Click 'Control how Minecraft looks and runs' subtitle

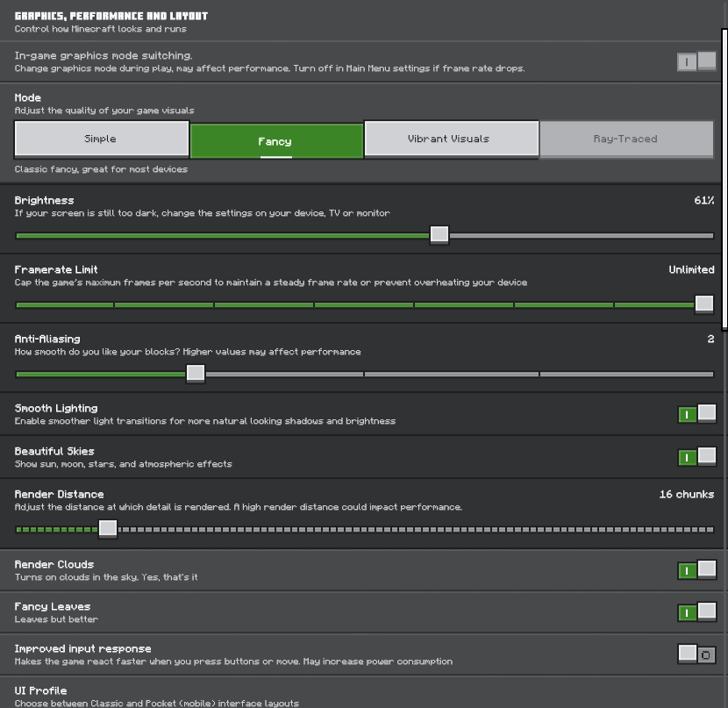[x=100, y=29]
